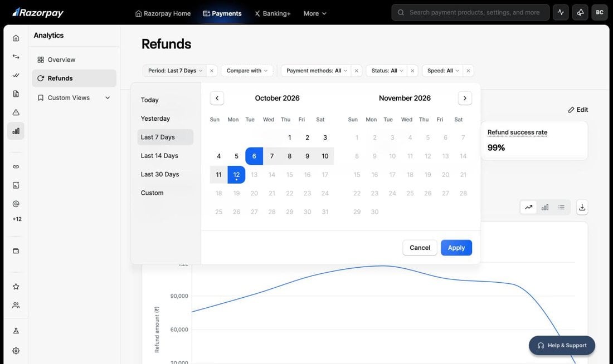This screenshot has width=613, height=364.
Task: Open the Payment methods filter dropdown
Action: (x=317, y=71)
